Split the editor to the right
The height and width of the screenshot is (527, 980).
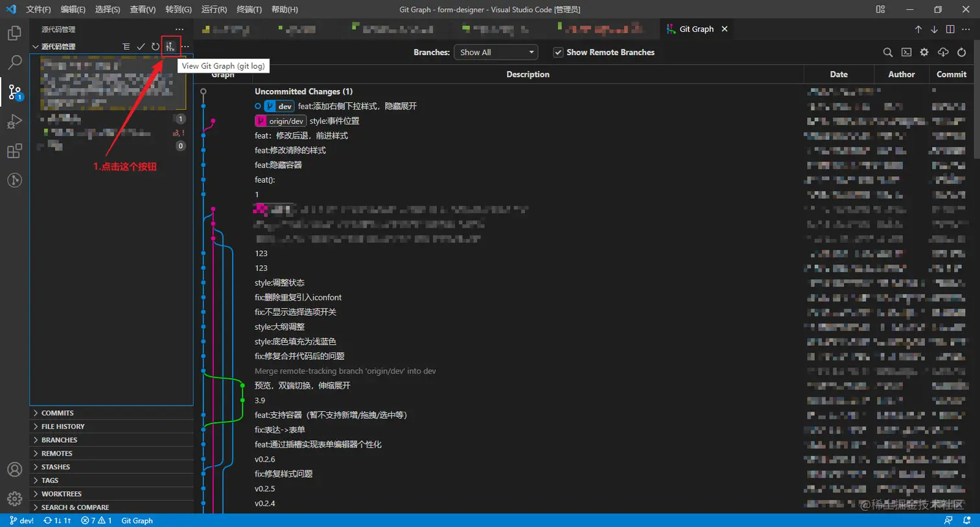(950, 29)
